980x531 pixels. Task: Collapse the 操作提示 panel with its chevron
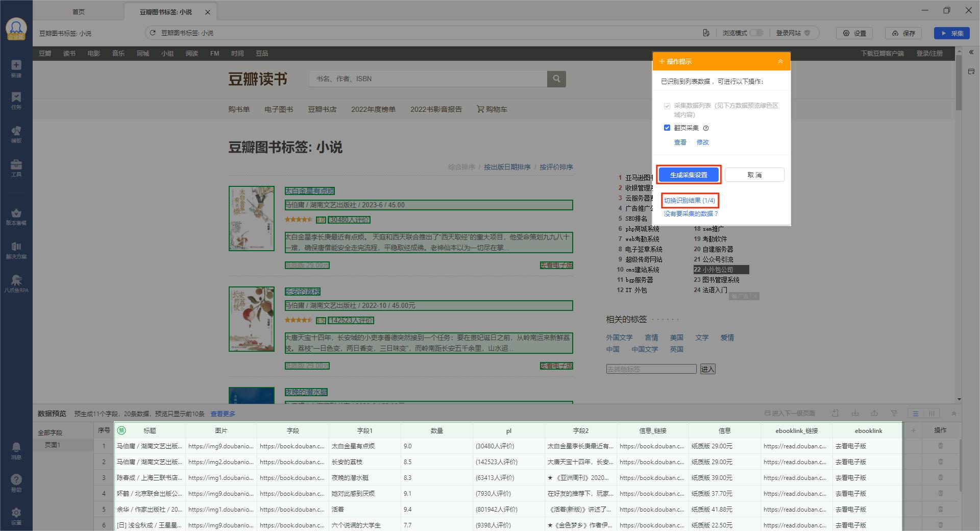click(x=780, y=61)
